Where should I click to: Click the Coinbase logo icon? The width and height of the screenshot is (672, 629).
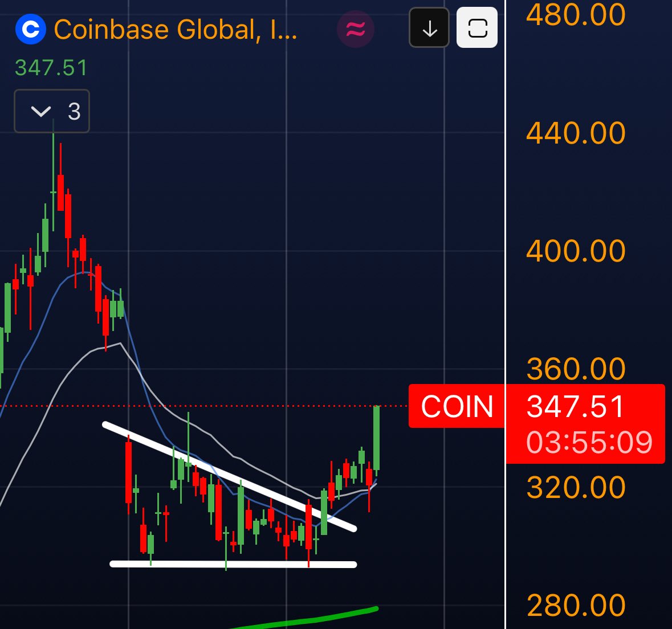tap(30, 29)
